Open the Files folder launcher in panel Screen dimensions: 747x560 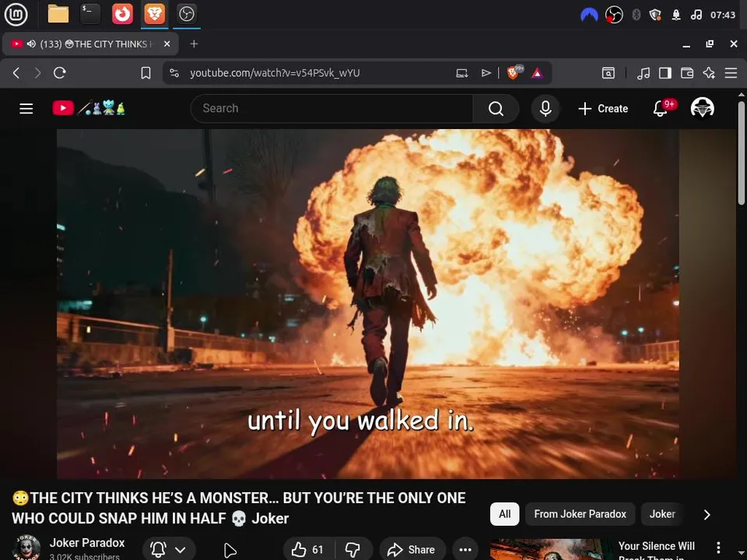pos(58,14)
